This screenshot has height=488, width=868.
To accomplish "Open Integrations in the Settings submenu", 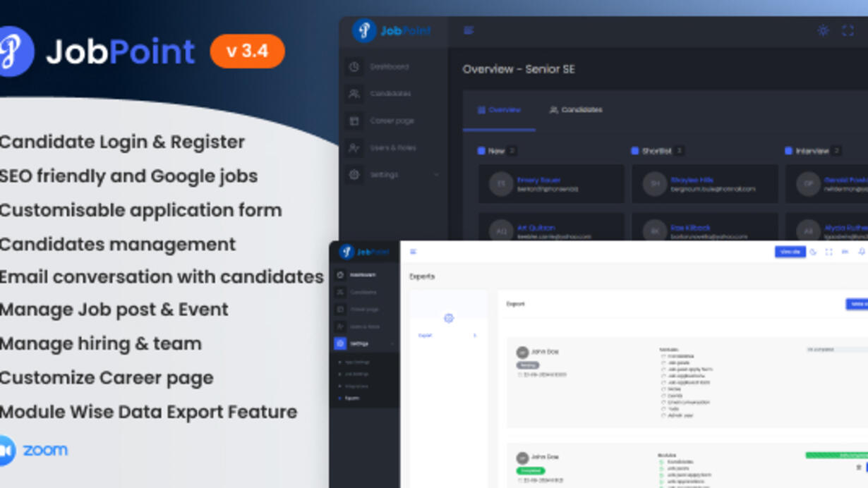I will (x=356, y=386).
